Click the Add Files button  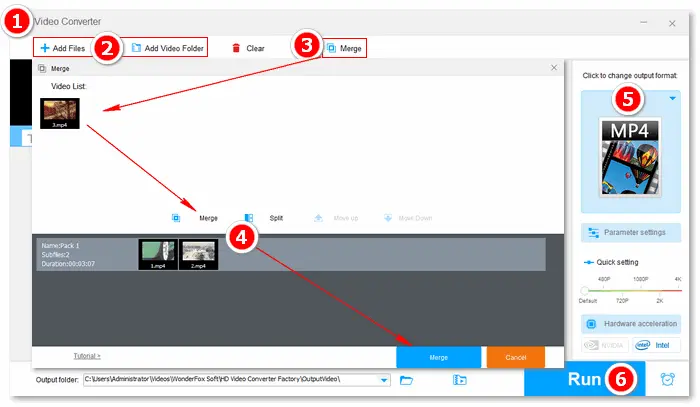click(x=65, y=48)
